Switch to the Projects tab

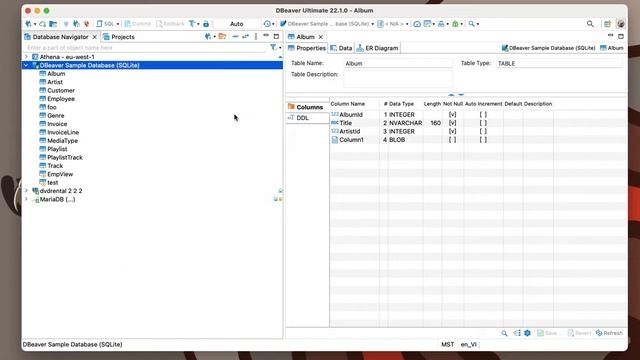pyautogui.click(x=119, y=37)
